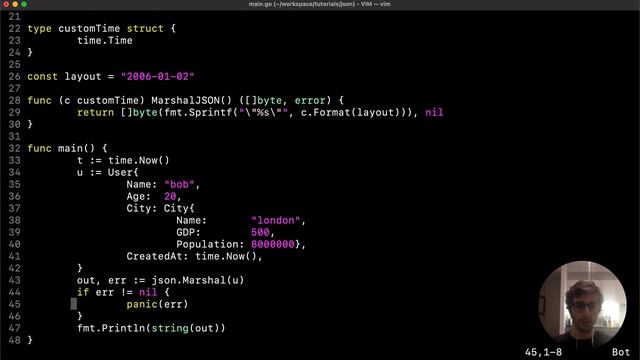Click 'customTime' in the type declaration line
This screenshot has width=640, height=360.
point(89,29)
